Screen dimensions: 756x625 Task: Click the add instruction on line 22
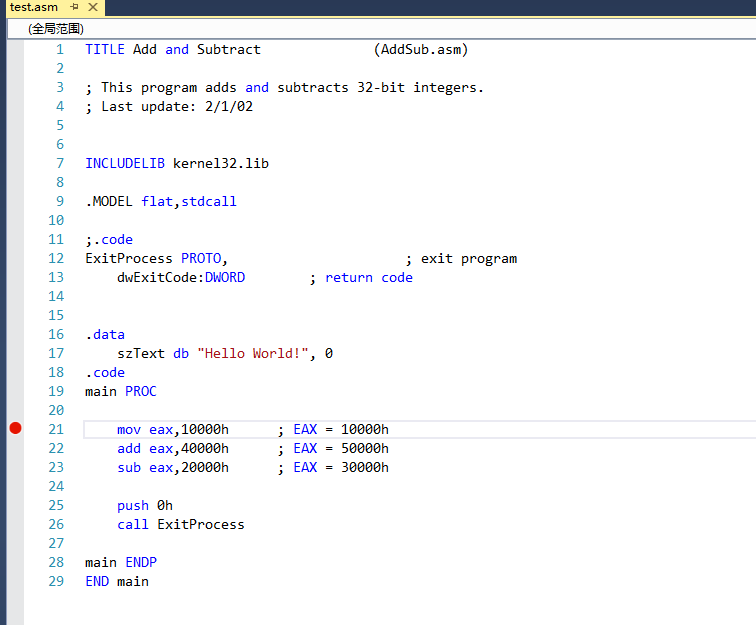pos(173,448)
